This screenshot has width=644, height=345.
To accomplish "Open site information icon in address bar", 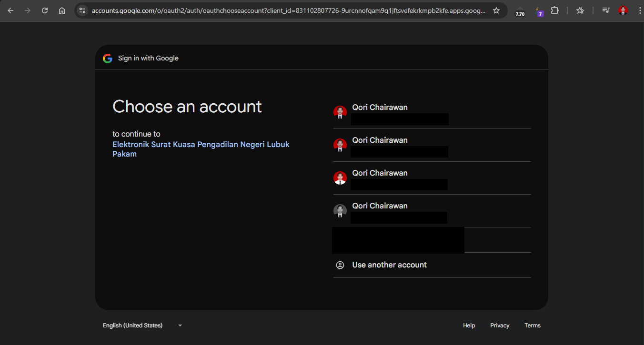I will pyautogui.click(x=82, y=10).
